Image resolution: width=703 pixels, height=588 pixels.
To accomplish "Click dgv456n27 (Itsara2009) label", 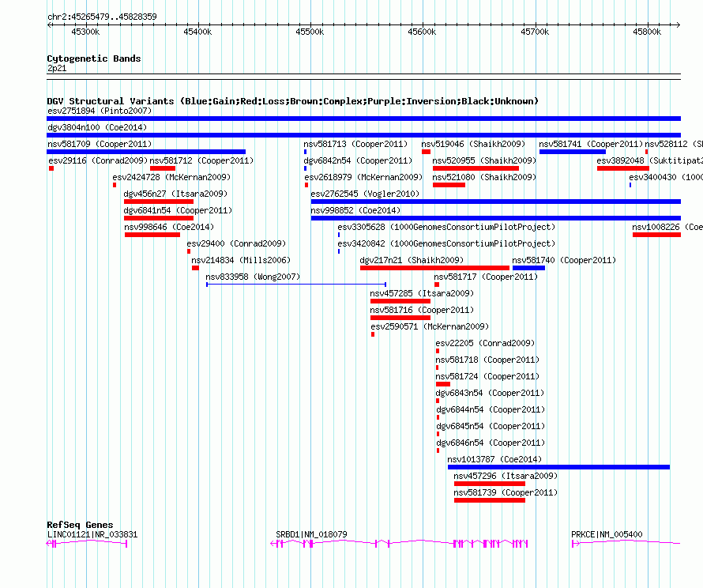I will tap(175, 194).
